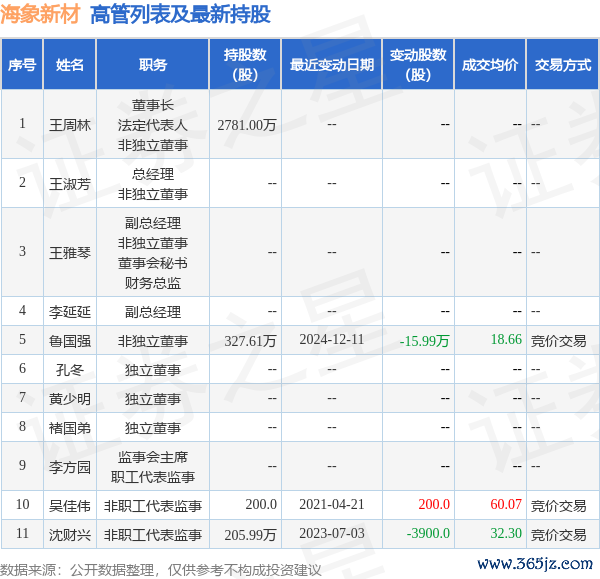This screenshot has height=579, width=600.
Task: Click the 60.07 average price
Action: coord(506,504)
